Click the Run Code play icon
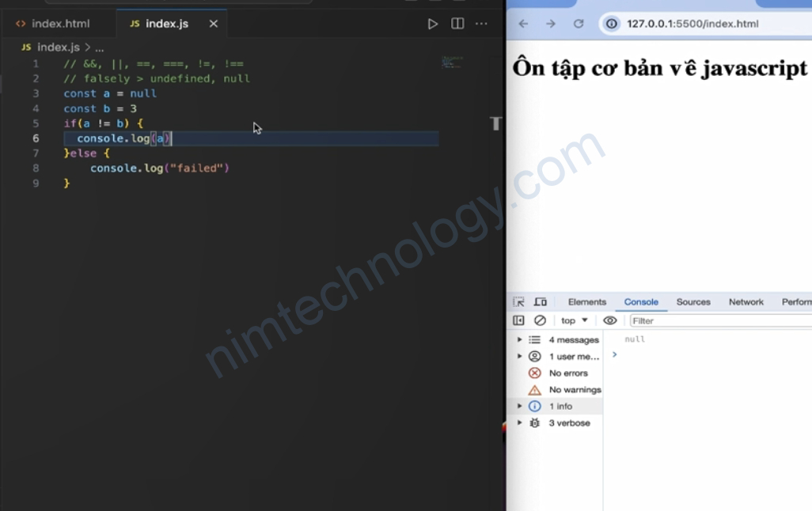 tap(433, 24)
